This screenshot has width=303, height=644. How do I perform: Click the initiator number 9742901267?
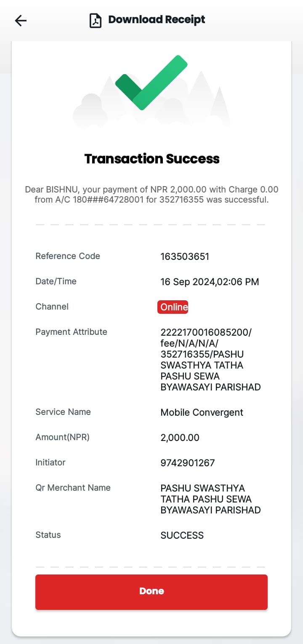(x=188, y=463)
